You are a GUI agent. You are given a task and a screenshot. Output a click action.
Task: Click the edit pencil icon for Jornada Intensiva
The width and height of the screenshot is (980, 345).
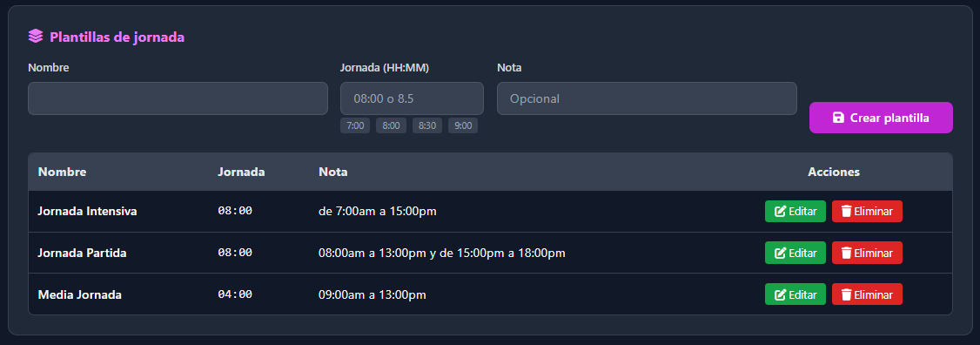pos(780,212)
